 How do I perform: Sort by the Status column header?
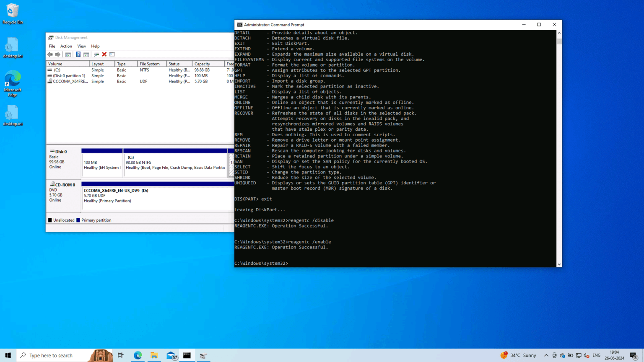(179, 64)
